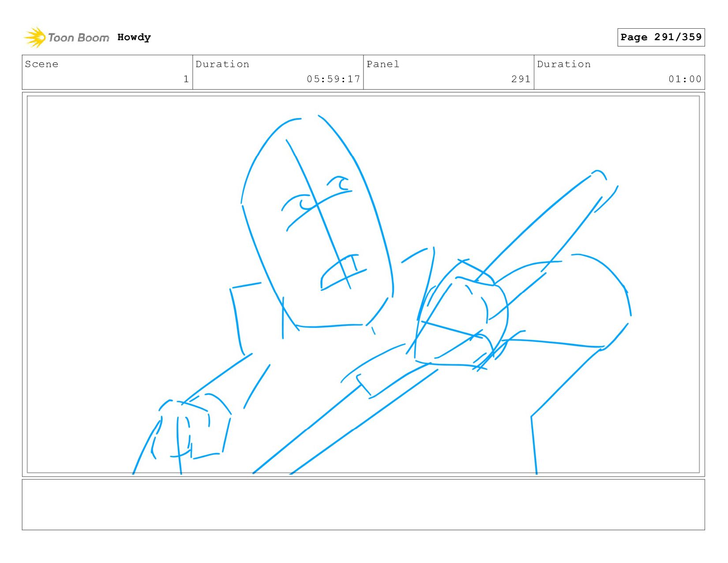Click the scene duration value "05:59:17"
This screenshot has height=563, width=728.
point(334,79)
